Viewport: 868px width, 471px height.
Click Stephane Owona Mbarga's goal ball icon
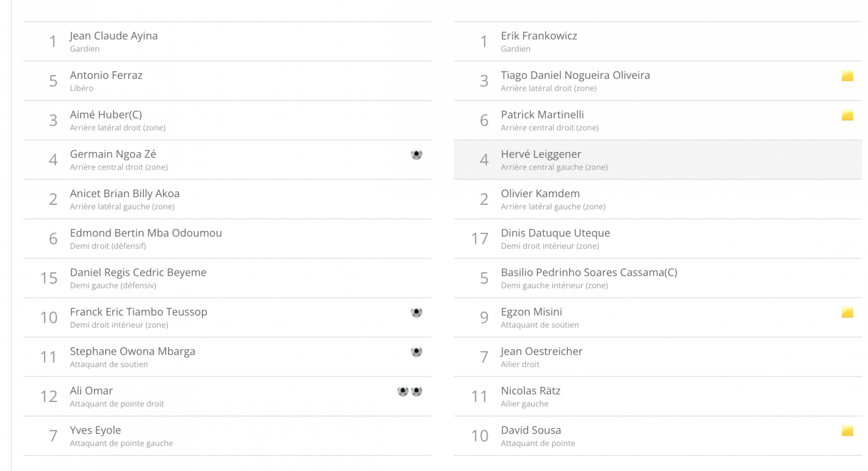[416, 352]
